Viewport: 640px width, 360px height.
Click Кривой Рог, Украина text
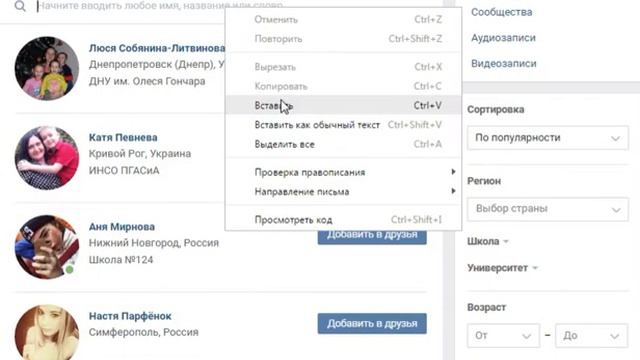(140, 154)
